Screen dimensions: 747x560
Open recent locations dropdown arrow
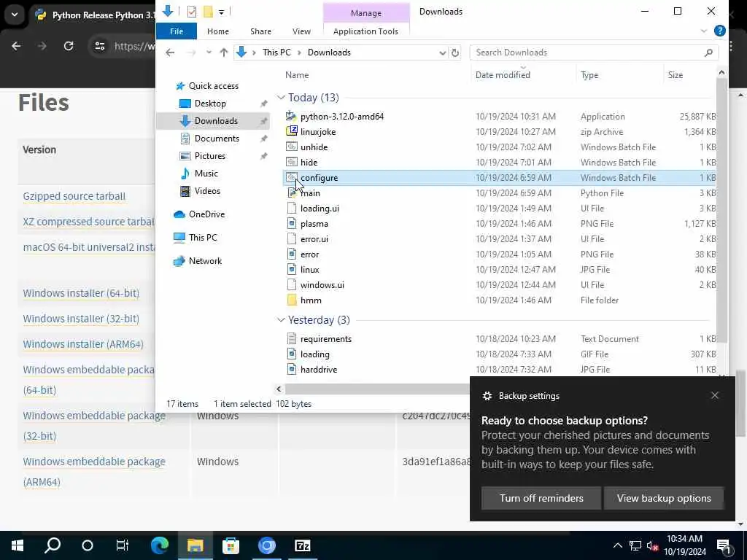209,52
